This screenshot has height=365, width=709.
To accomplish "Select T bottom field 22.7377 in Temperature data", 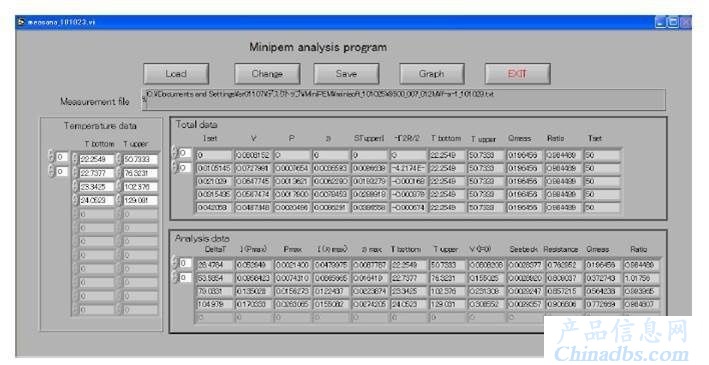I will (97, 173).
